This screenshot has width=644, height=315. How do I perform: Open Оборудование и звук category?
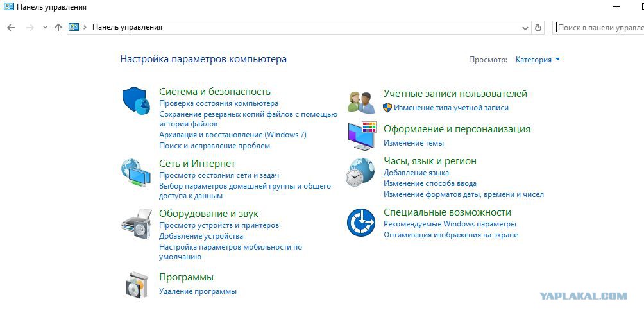tap(208, 214)
